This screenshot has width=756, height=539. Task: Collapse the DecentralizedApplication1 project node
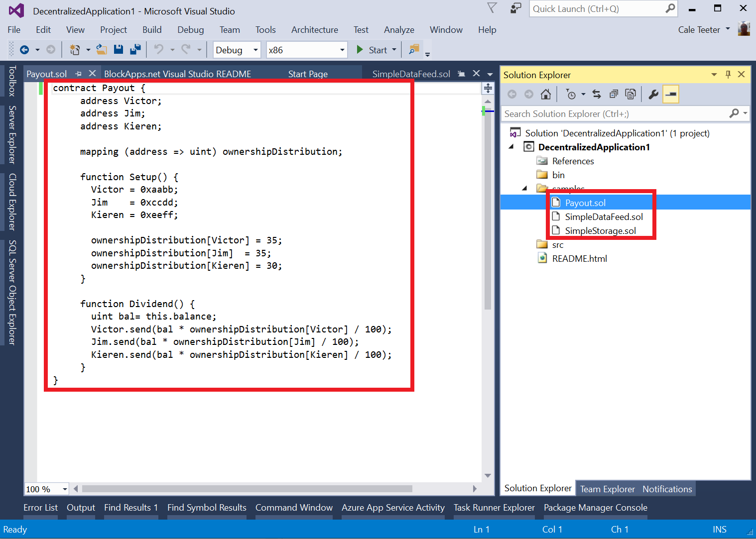click(511, 147)
